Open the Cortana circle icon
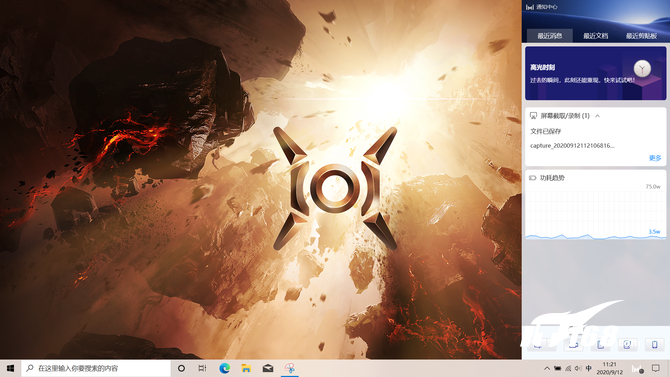Screen dimensions: 670x377 click(181, 368)
